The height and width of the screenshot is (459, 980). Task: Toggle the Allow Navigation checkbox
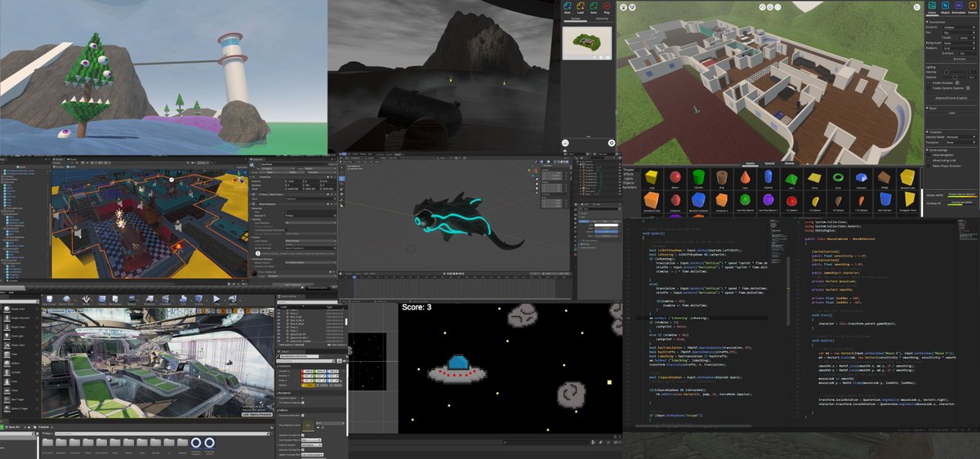tap(929, 154)
